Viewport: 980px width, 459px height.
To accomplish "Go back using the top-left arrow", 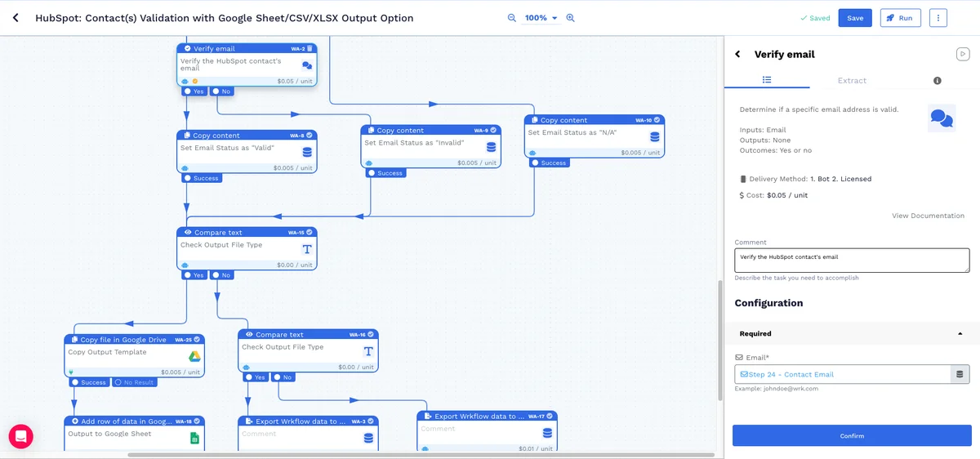I will pyautogui.click(x=16, y=18).
